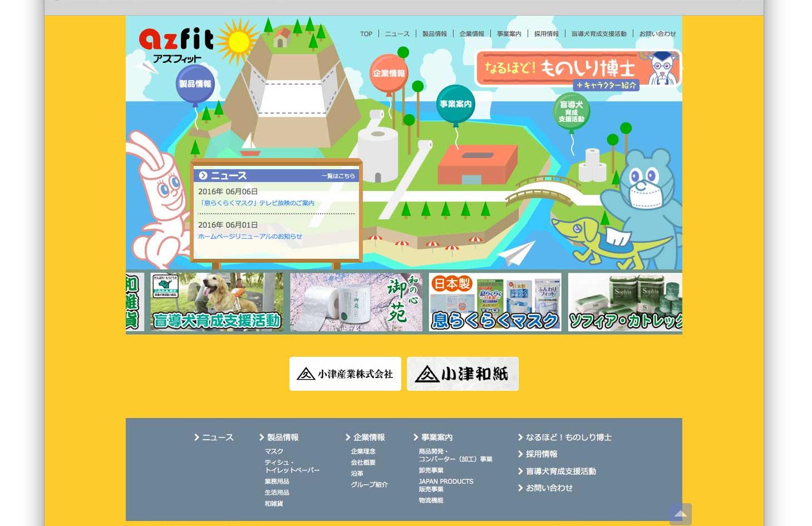Open 和雑貨 in the footer product list
Image resolution: width=812 pixels, height=526 pixels.
pyautogui.click(x=274, y=504)
